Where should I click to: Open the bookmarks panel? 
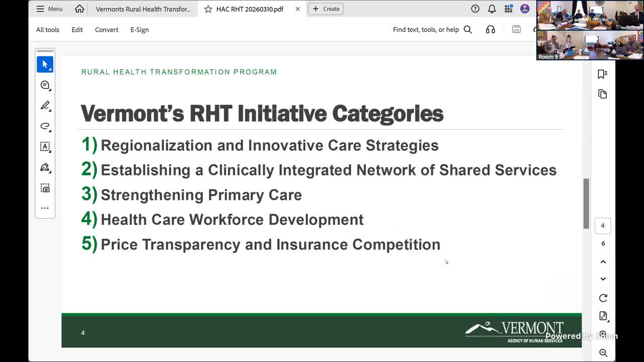603,73
